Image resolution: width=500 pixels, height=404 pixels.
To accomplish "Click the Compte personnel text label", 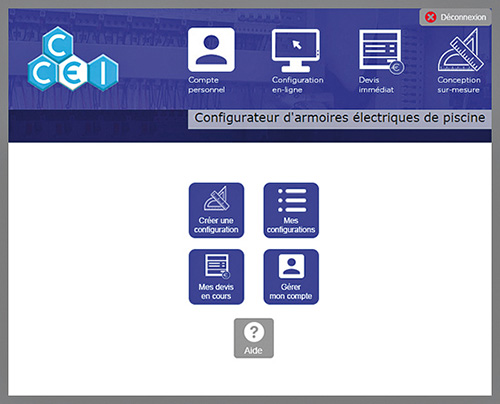I will (x=206, y=85).
